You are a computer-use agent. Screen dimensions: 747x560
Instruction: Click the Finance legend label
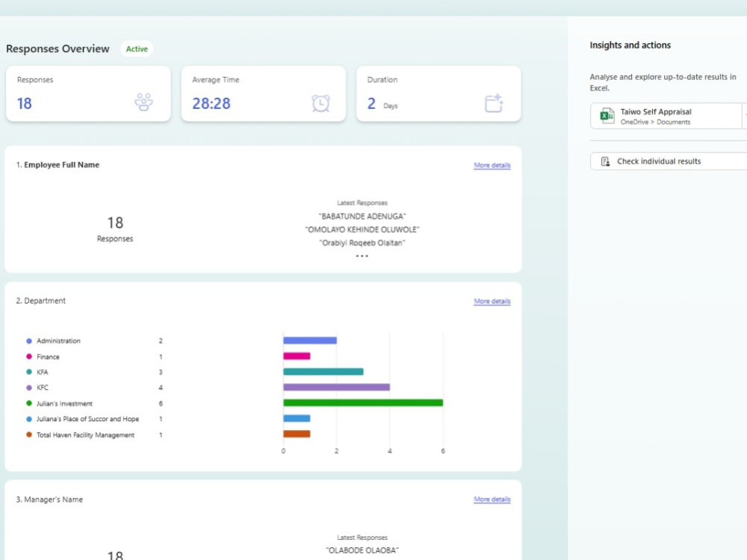click(48, 357)
